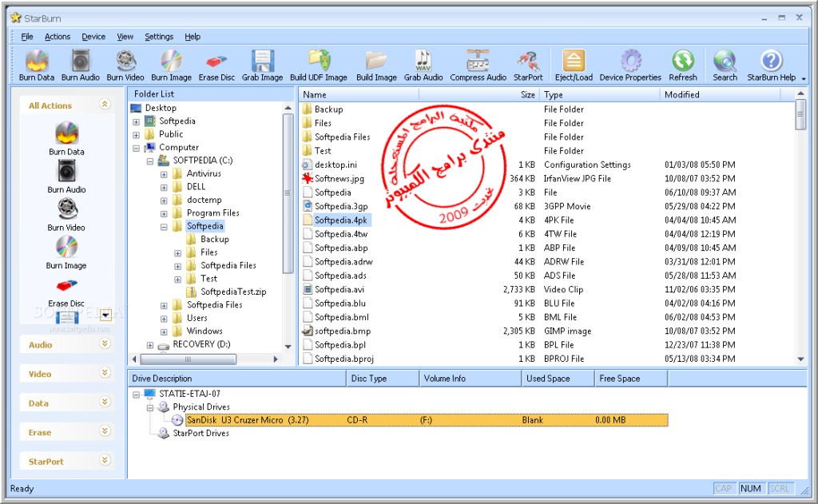Expand RECOVERY (D:) drive node
Image resolution: width=818 pixels, height=504 pixels.
pos(150,345)
